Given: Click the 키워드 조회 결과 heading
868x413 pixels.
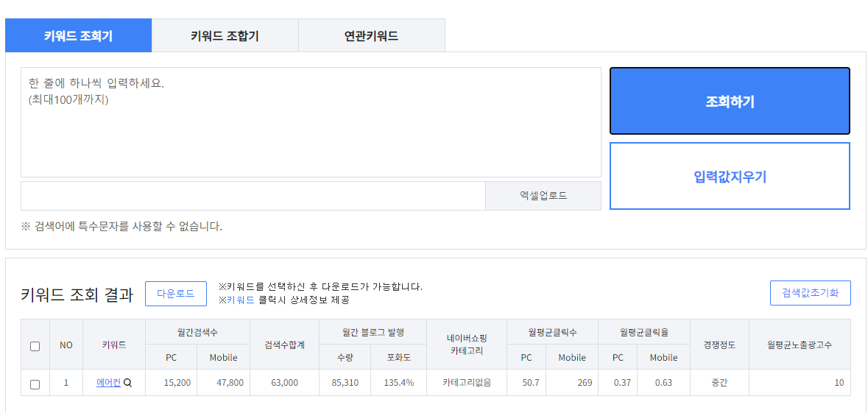Looking at the screenshot, I should pos(77,294).
